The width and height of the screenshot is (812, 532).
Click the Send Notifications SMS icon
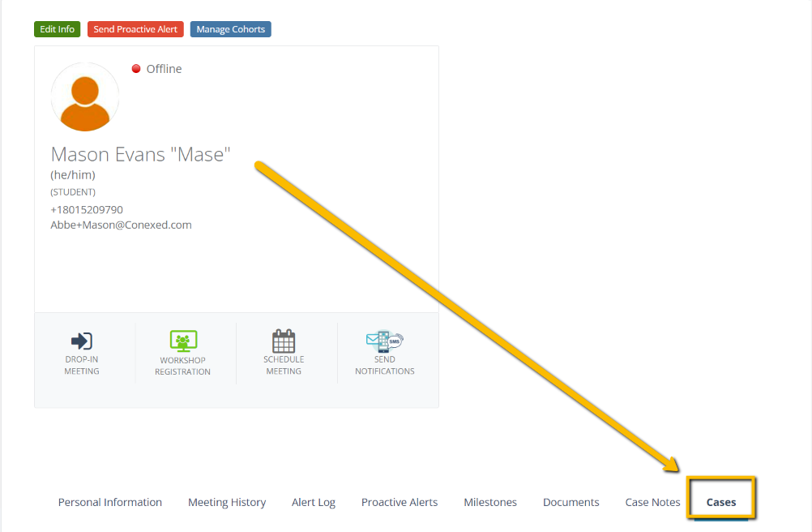(x=384, y=340)
